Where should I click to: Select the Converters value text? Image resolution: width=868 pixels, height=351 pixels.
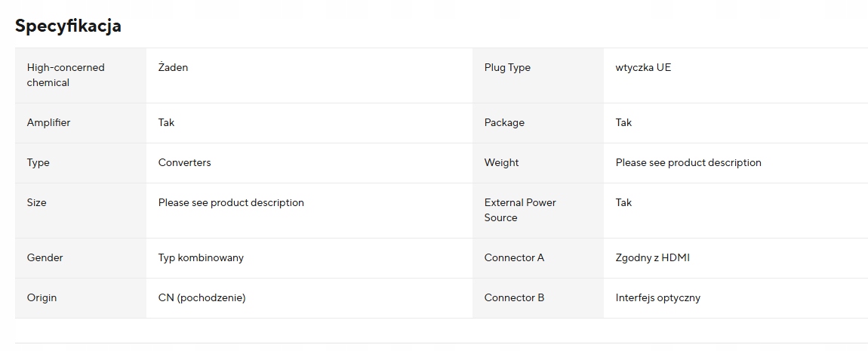[x=184, y=162]
